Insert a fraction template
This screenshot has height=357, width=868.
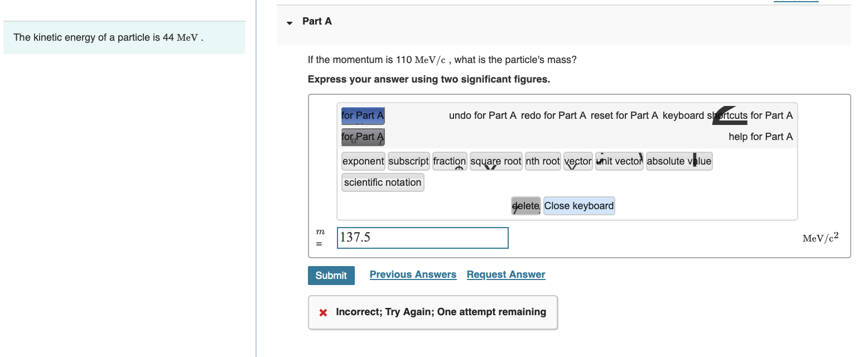point(450,161)
